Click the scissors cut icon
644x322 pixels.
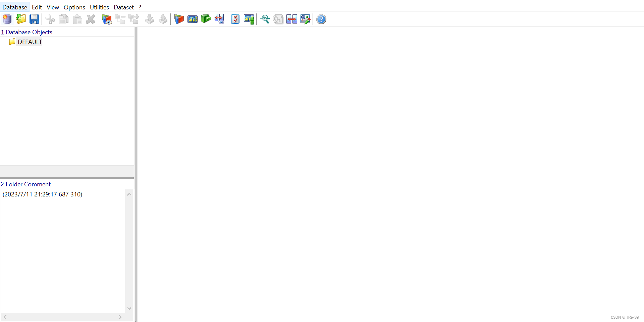[50, 19]
